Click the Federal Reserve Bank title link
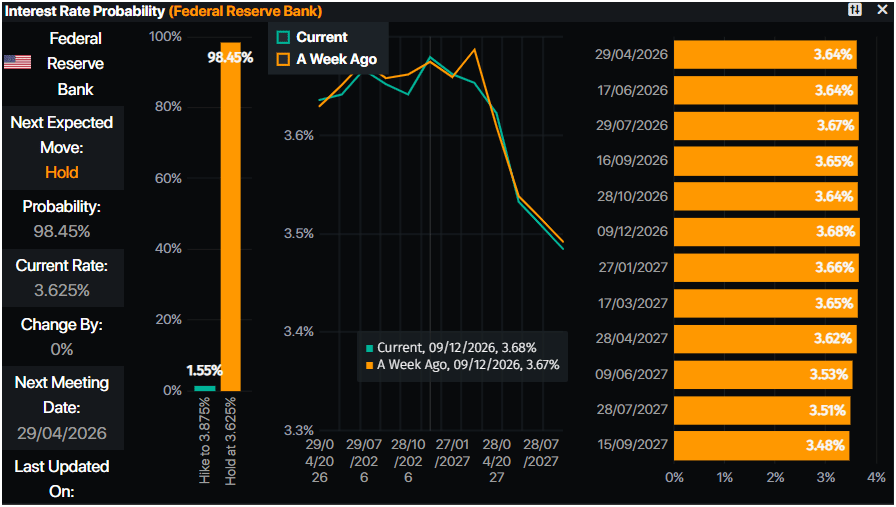 [x=245, y=10]
